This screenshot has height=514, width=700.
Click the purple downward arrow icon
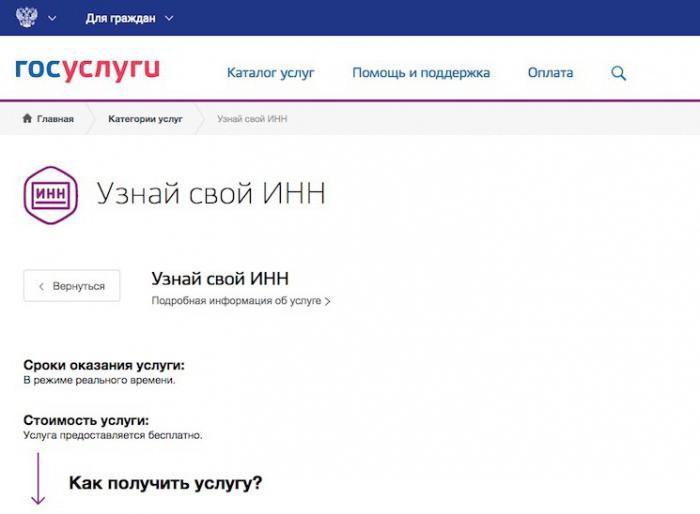38,480
